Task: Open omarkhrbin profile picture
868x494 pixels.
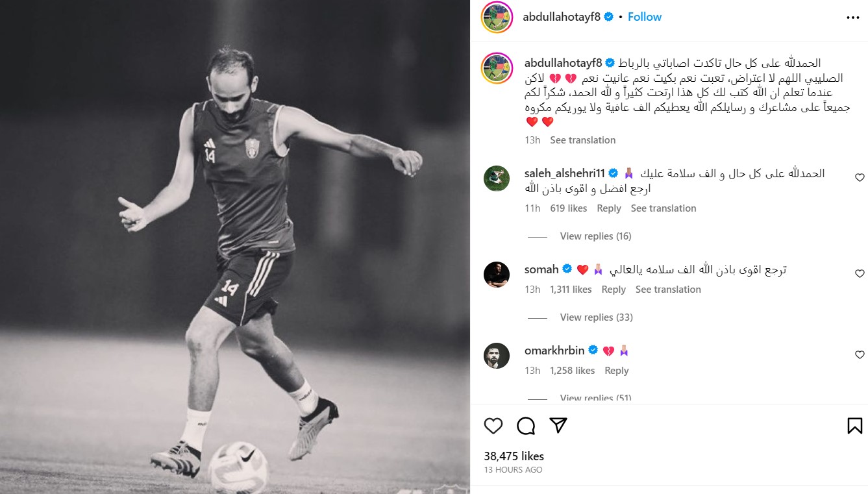Action: coord(497,355)
